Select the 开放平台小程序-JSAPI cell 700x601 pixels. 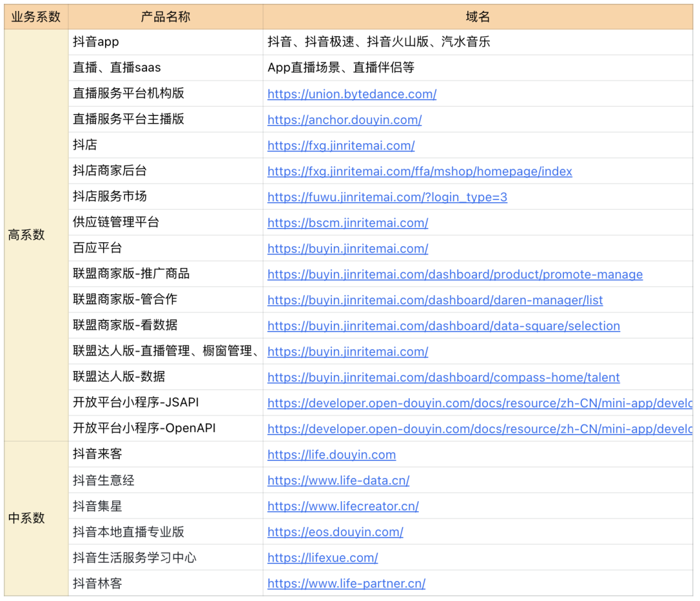166,403
